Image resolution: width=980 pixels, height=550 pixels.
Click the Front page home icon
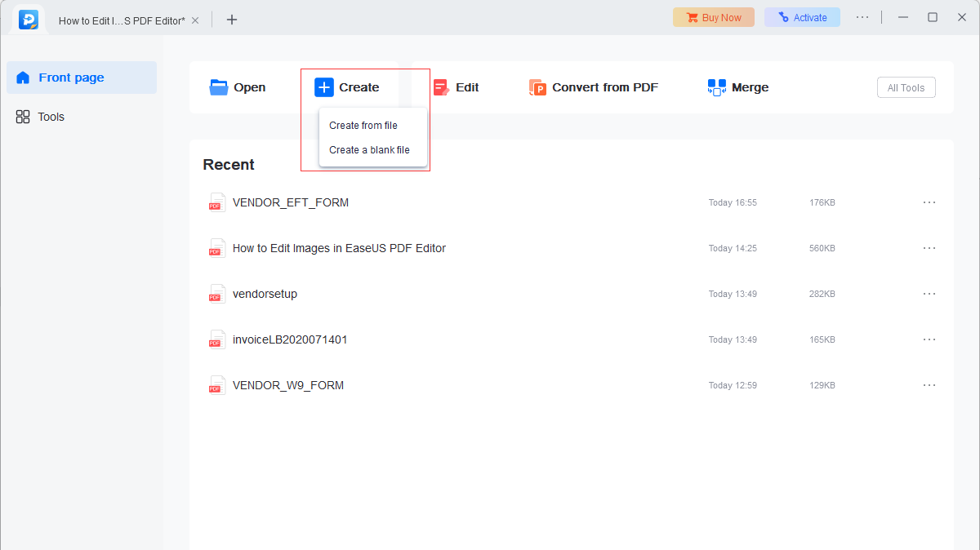coord(23,78)
